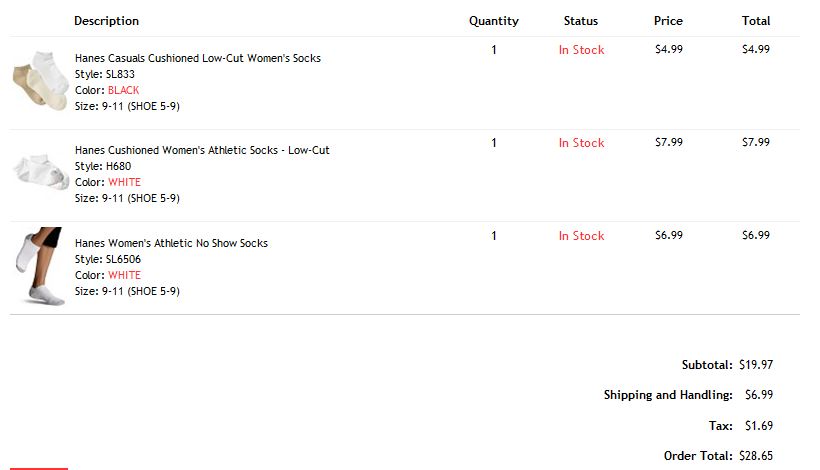
Task: Click the Status column header
Action: pos(581,21)
